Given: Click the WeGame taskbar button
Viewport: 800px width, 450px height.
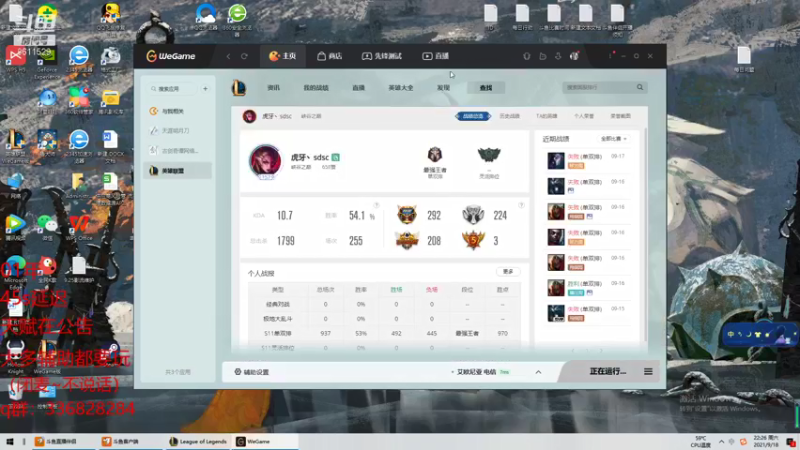Looking at the screenshot, I should pyautogui.click(x=265, y=442).
